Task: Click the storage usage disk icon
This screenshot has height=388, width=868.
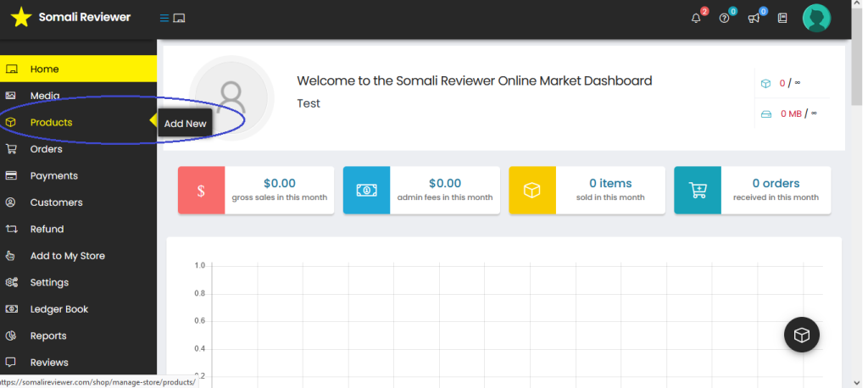Action: click(x=766, y=114)
